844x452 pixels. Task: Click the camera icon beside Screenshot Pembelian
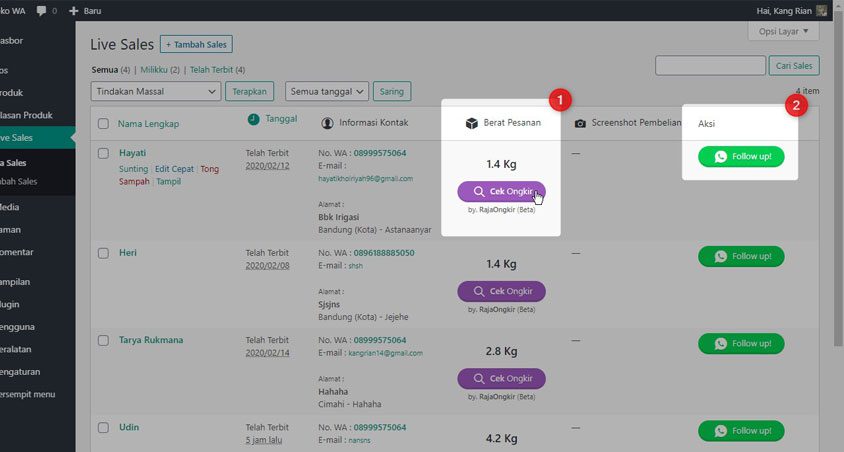[x=580, y=124]
